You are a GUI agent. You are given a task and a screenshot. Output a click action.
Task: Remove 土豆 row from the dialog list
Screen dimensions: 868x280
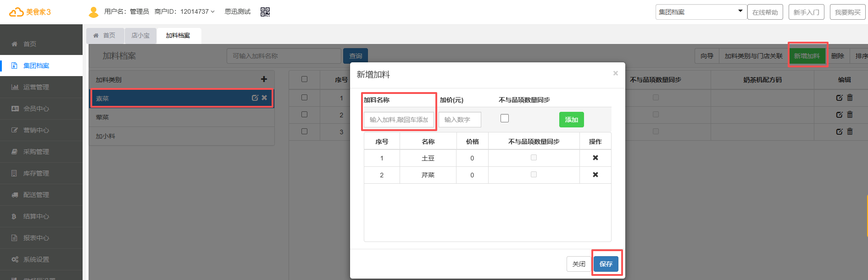595,158
